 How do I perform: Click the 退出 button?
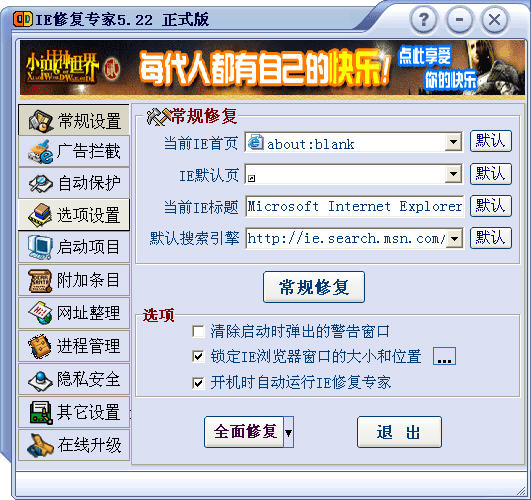click(399, 432)
